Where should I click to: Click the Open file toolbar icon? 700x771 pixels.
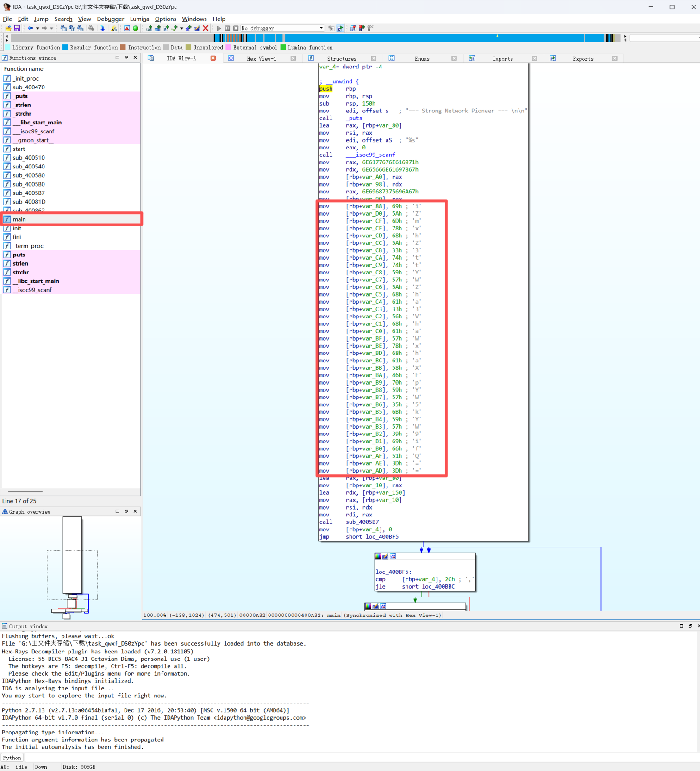tap(8, 28)
